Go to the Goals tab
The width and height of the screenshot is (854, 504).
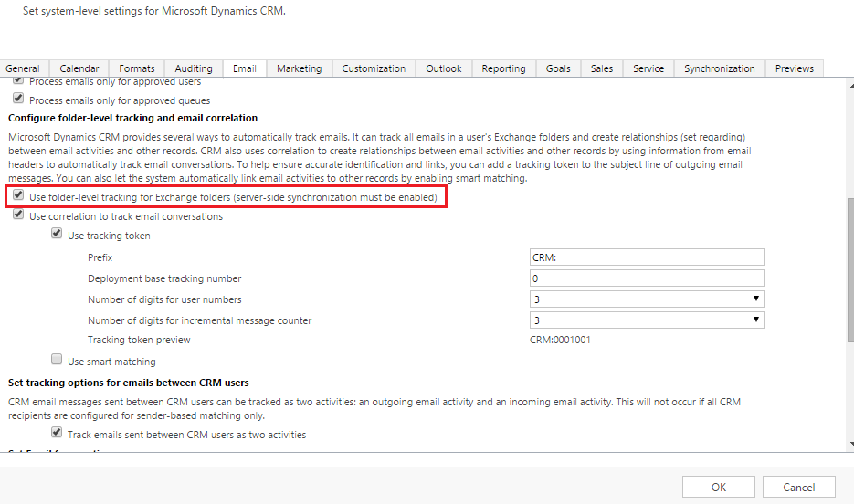pyautogui.click(x=558, y=68)
